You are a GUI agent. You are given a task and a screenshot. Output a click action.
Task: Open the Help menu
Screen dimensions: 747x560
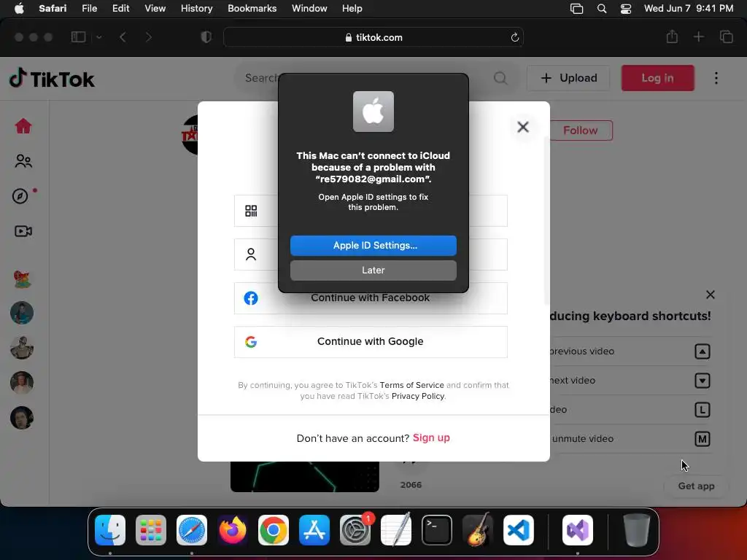pos(352,9)
